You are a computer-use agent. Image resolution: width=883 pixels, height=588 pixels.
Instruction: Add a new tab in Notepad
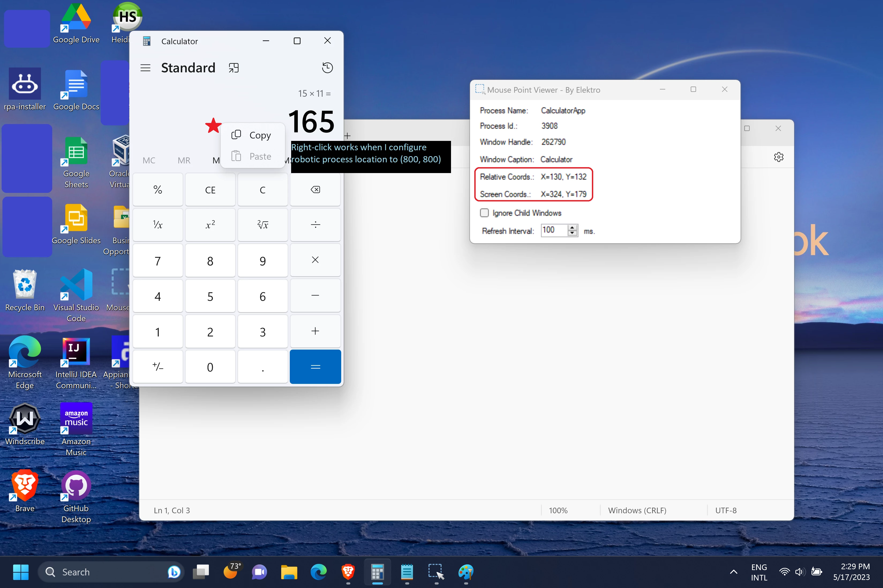click(348, 136)
